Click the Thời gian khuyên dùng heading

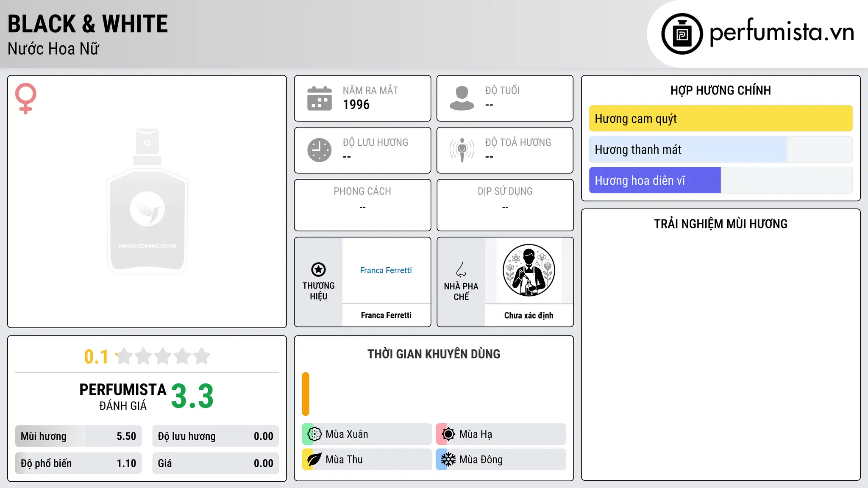point(434,354)
